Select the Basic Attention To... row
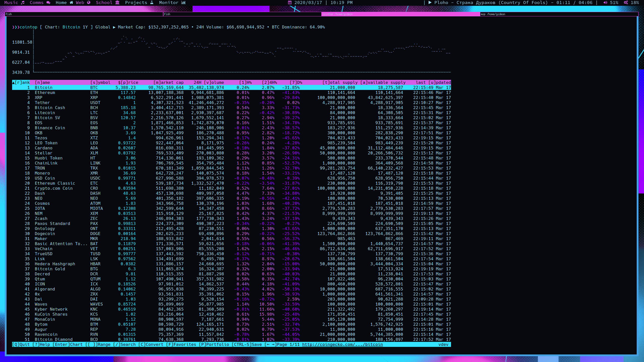 pos(231,244)
